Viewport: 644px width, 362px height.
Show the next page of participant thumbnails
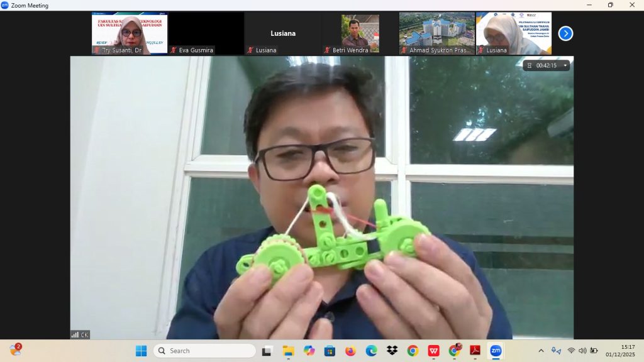pyautogui.click(x=565, y=33)
